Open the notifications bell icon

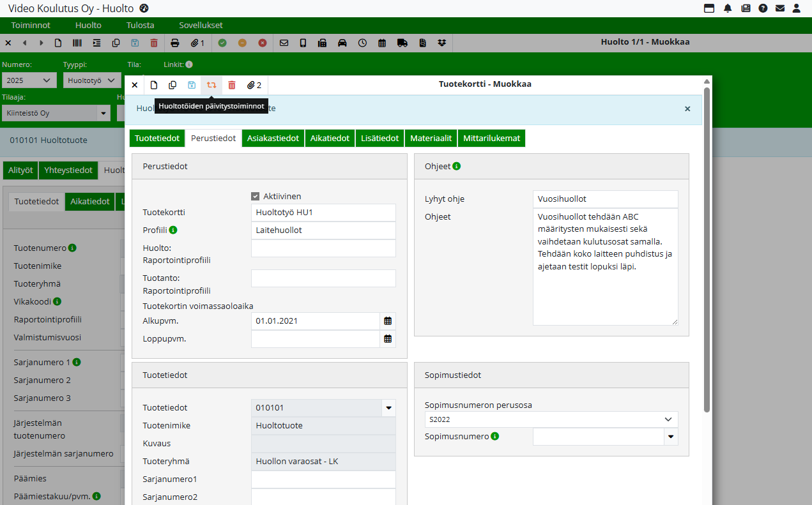728,8
